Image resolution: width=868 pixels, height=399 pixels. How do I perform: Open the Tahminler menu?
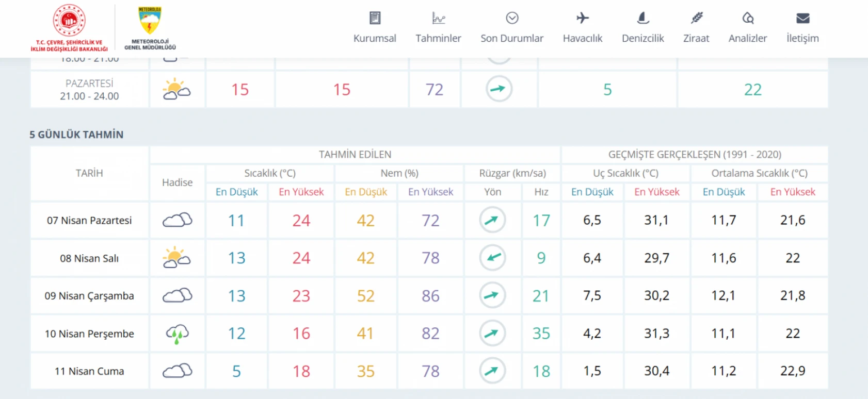(x=438, y=28)
